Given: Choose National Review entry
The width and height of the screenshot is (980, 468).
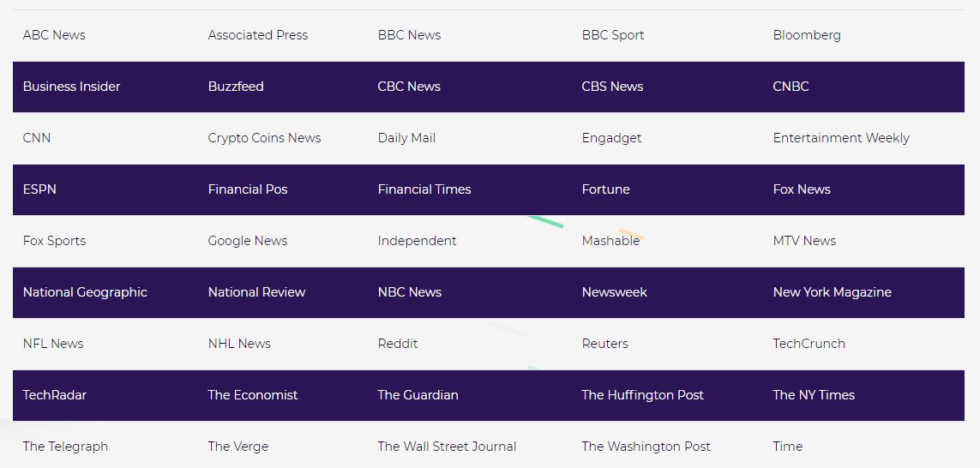Looking at the screenshot, I should point(256,291).
